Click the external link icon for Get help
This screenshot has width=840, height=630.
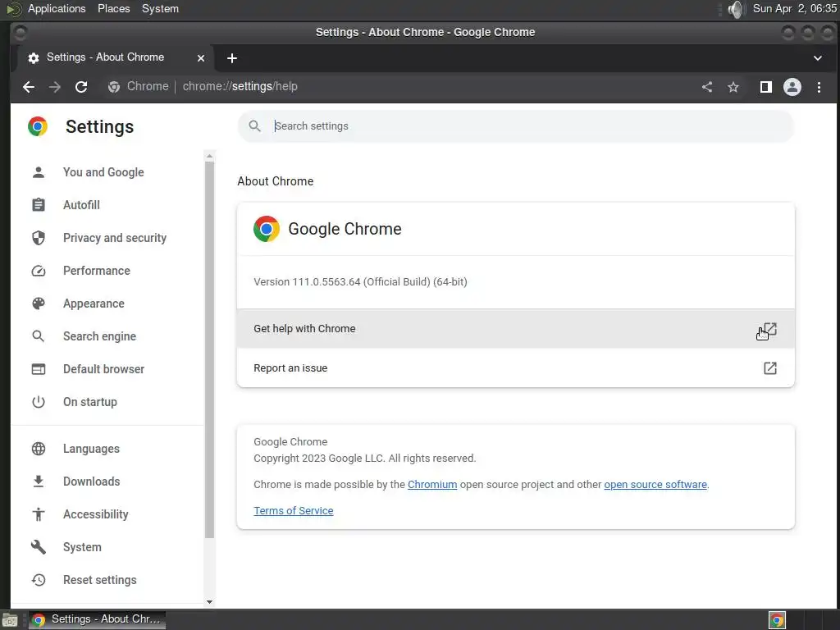[769, 329]
